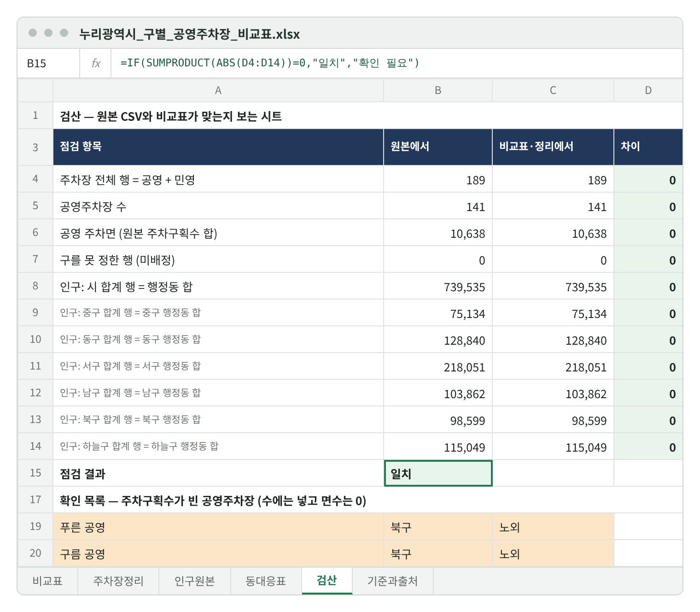Click the 공영 주차면 (원본 주차구획수 합) cell

point(218,233)
